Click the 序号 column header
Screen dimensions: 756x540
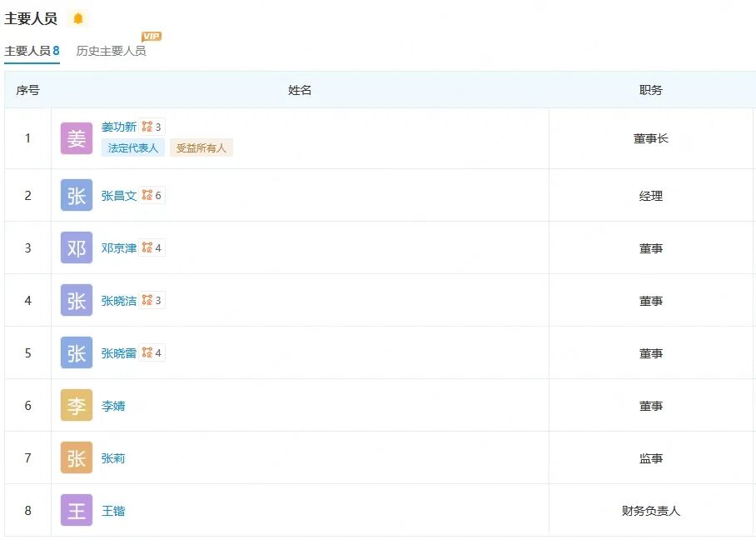(28, 90)
